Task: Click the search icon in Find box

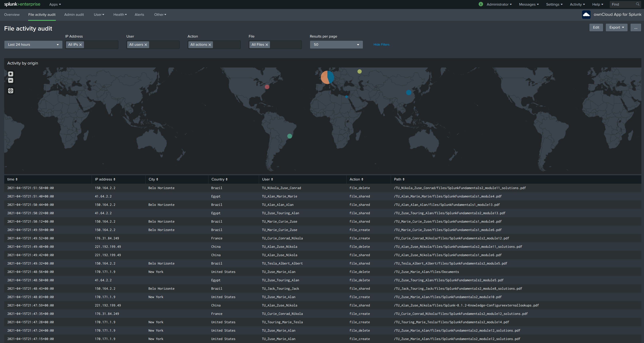Action: pos(637,4)
